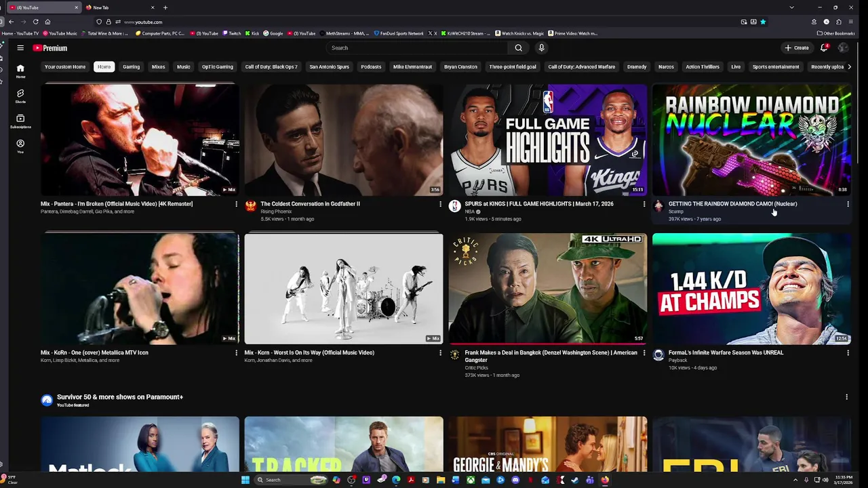The height and width of the screenshot is (488, 868).
Task: Open options for the Paramount+ shelf
Action: pos(846,397)
